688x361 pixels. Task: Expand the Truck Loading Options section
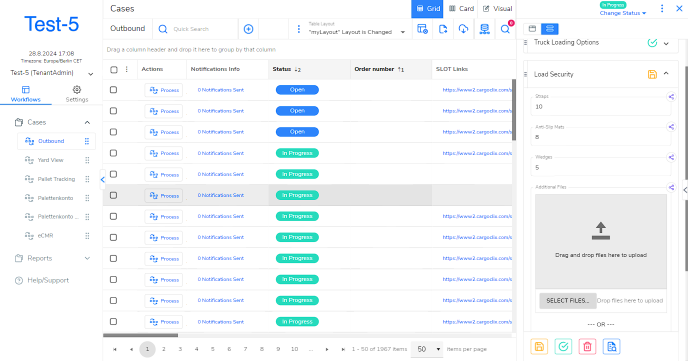pos(666,43)
